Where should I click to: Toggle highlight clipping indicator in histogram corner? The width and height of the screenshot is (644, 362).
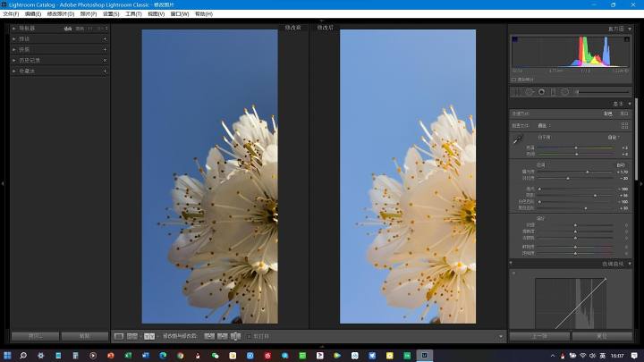tap(627, 39)
